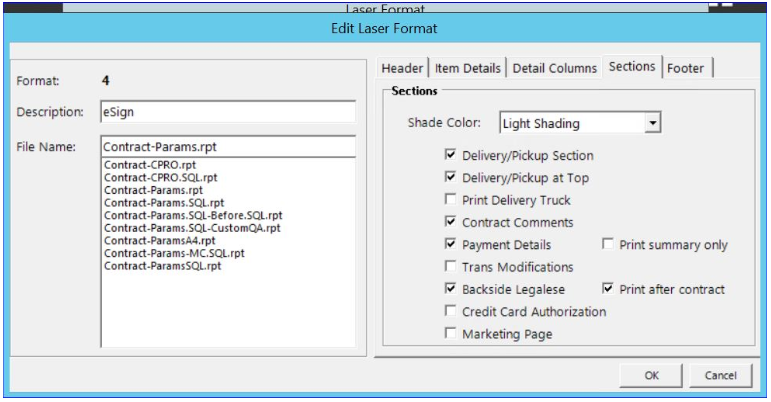
Task: Select Contract-CPRO.SQL.rpt in file list
Action: pyautogui.click(x=149, y=177)
